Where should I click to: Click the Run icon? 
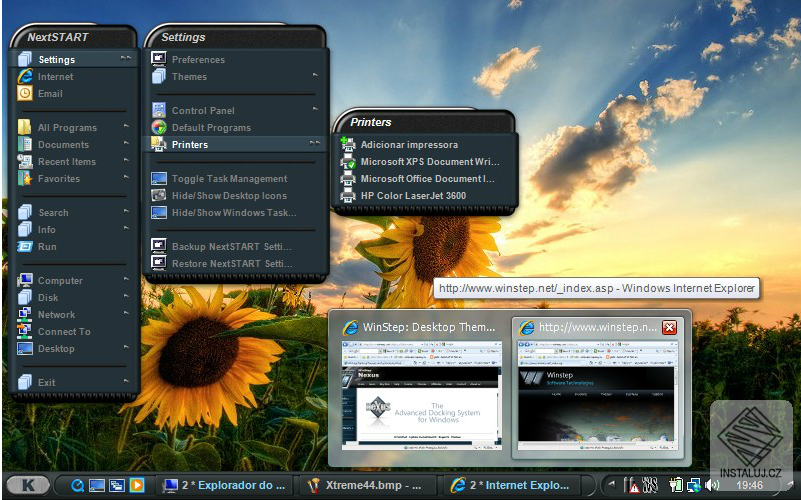click(x=25, y=247)
